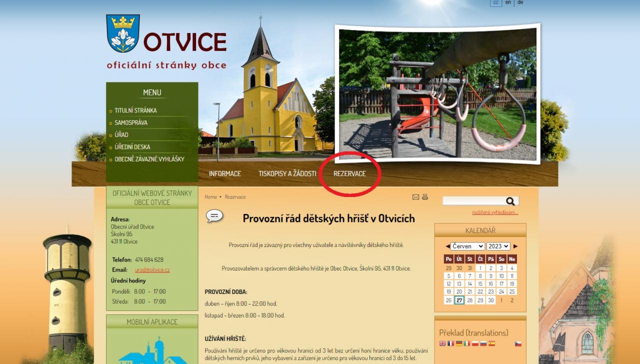Click the urad@otvice.cz email link
Screen dimensions: 640x364
click(152, 270)
